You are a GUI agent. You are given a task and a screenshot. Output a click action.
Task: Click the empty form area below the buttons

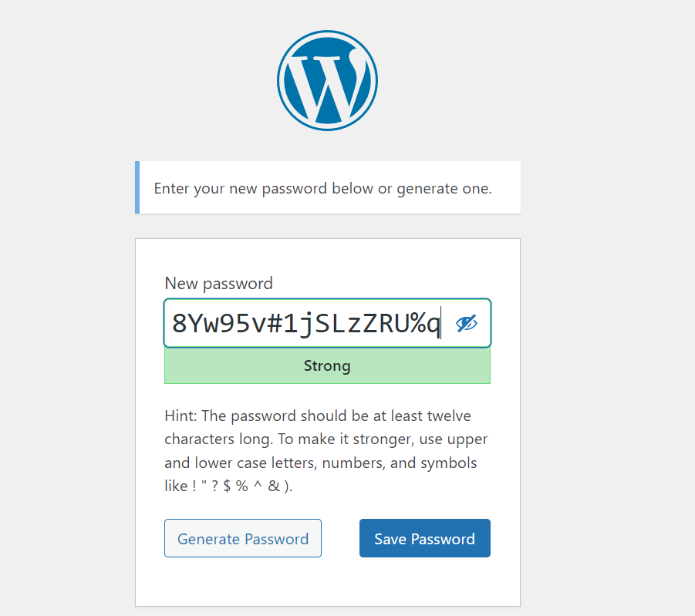click(x=327, y=582)
